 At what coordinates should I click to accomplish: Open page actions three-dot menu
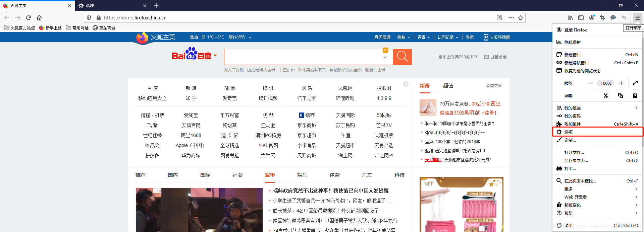(x=511, y=18)
